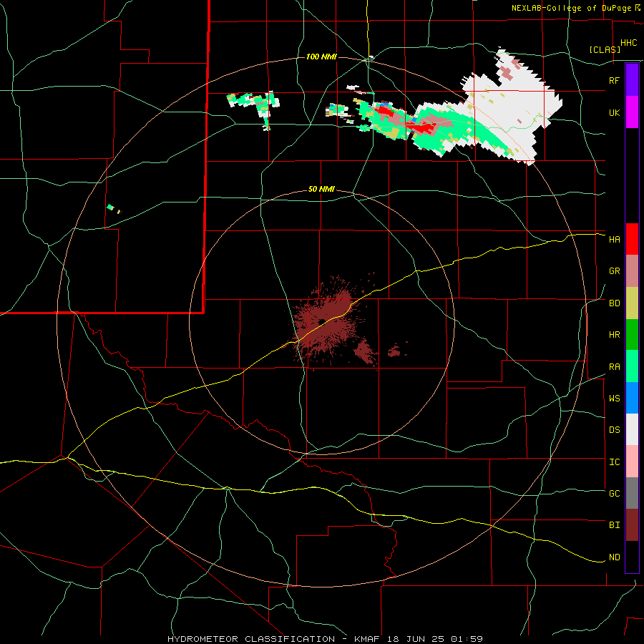Click the GC legend label
Screen dimensions: 644x644
tap(614, 494)
